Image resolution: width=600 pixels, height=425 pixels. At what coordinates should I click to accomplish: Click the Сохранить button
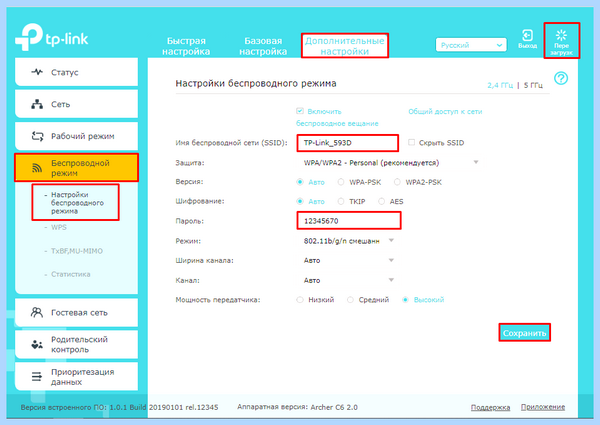tap(524, 333)
